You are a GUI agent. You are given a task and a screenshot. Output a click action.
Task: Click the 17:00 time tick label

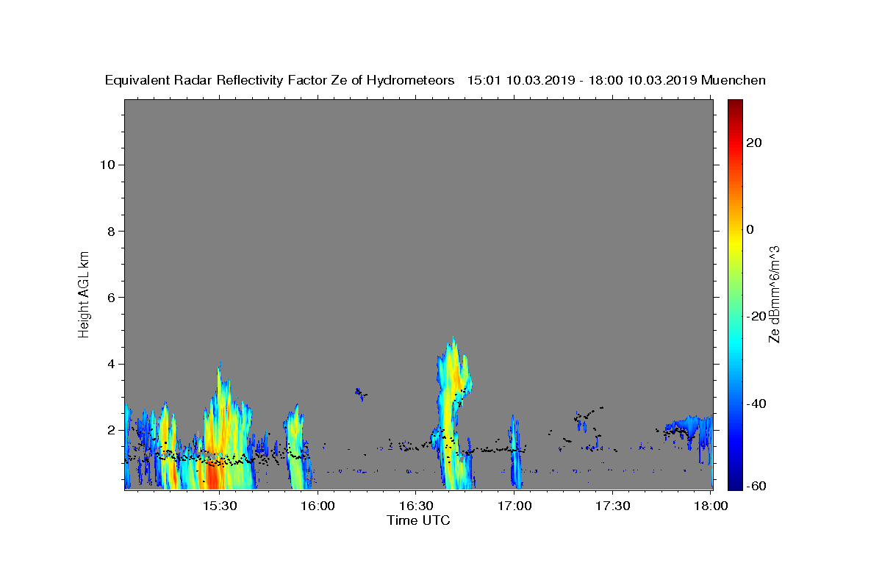514,506
